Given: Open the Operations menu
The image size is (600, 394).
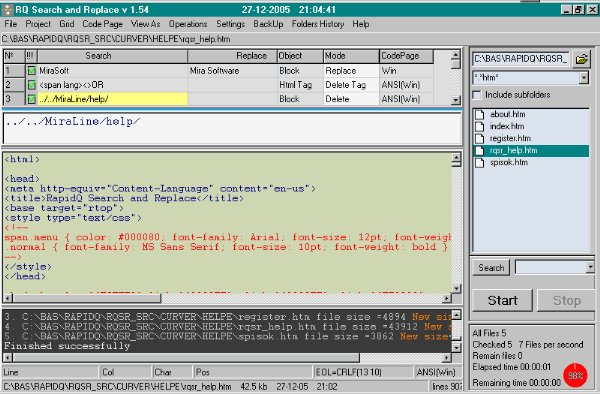Looking at the screenshot, I should [x=188, y=24].
